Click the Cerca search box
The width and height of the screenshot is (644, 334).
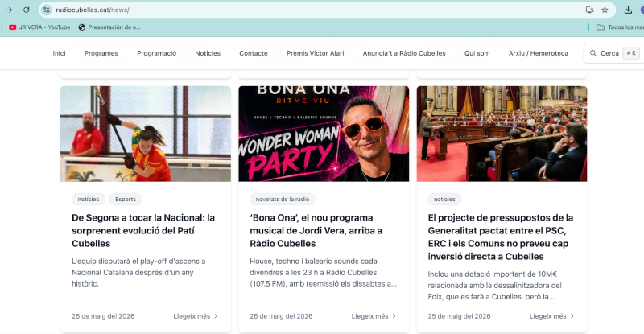click(613, 53)
